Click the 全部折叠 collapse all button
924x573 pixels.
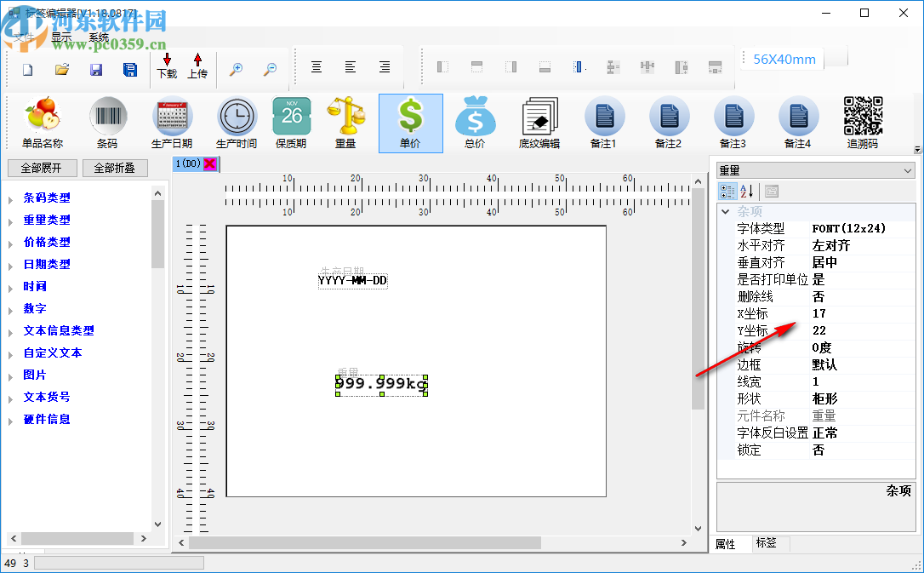115,168
